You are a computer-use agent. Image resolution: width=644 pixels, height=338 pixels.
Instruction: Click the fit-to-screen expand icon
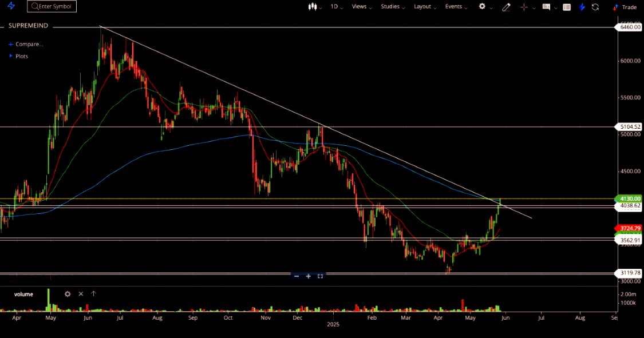tap(321, 276)
